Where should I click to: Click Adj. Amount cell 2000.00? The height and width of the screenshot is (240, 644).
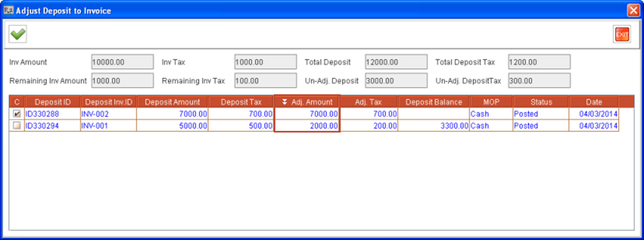pyautogui.click(x=306, y=126)
